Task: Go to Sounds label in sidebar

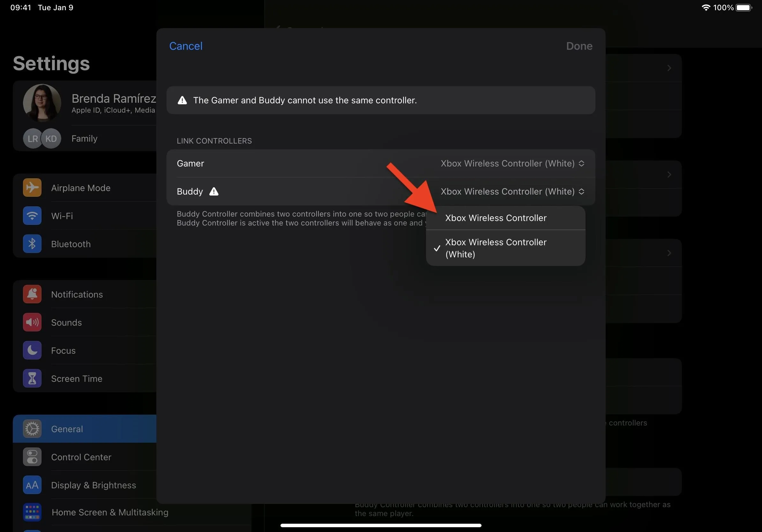Action: tap(66, 322)
